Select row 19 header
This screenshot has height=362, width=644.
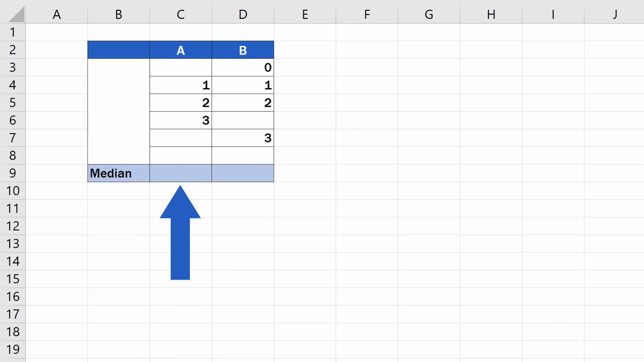coord(13,349)
